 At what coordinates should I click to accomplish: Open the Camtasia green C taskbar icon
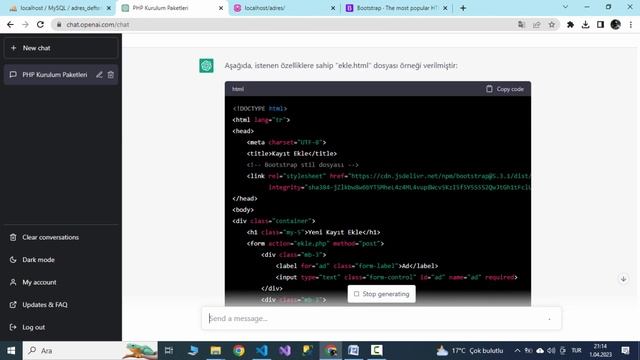tap(376, 351)
